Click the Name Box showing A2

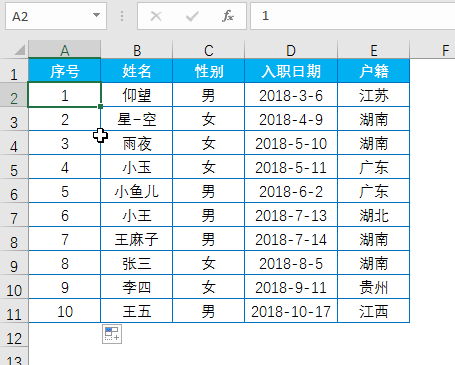pos(56,16)
